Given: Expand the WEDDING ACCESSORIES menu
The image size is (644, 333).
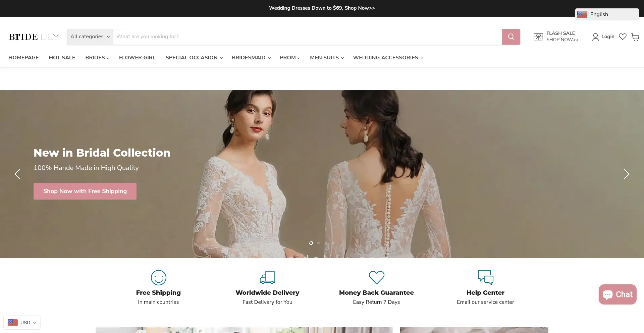Looking at the screenshot, I should [388, 58].
